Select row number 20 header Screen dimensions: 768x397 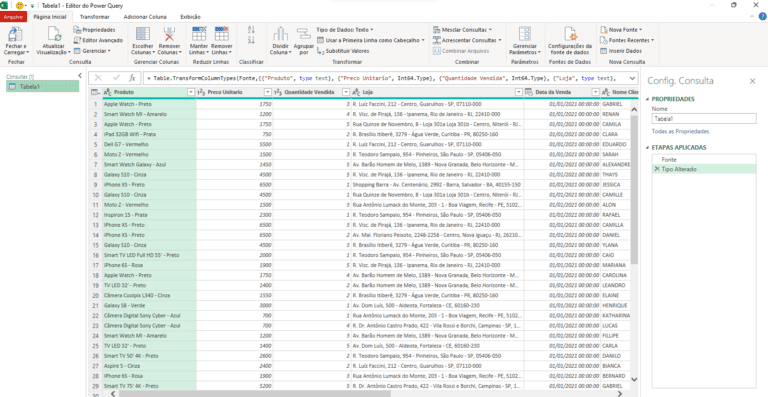point(96,295)
